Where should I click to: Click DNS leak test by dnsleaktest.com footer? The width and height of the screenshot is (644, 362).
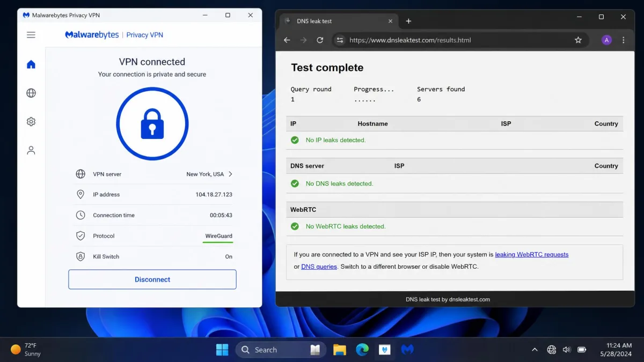coord(448,299)
